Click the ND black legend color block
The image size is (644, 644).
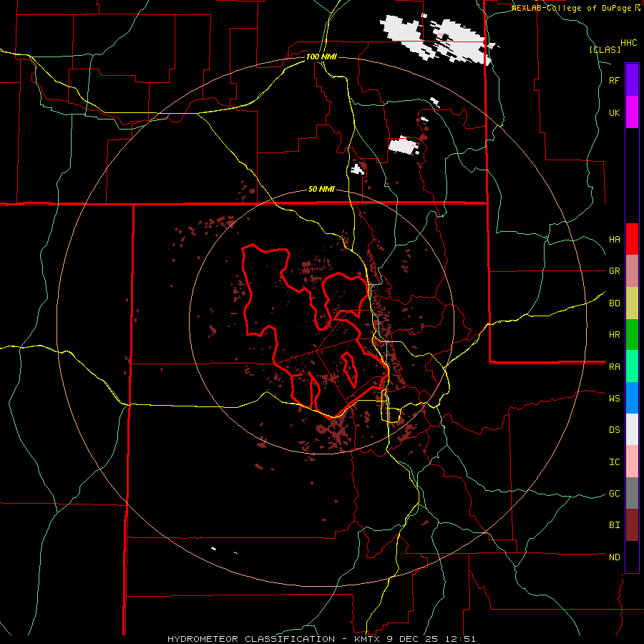(632, 557)
